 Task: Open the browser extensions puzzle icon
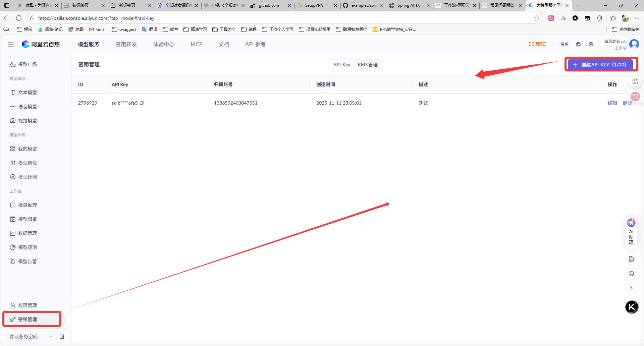coord(599,18)
